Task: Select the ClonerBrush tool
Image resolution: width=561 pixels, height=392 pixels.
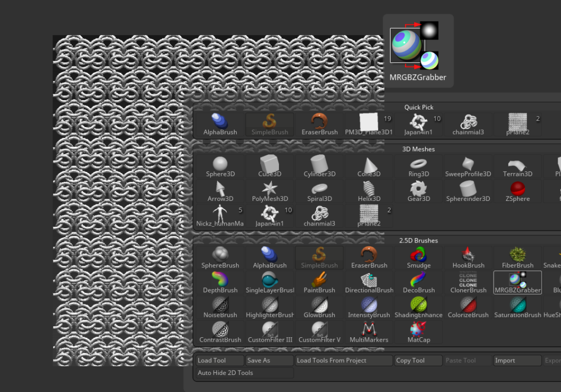Action: (468, 283)
